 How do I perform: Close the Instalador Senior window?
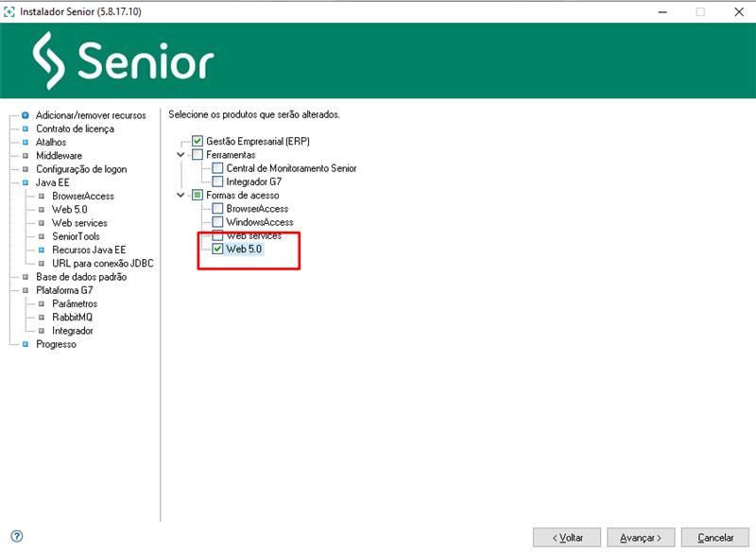[739, 12]
